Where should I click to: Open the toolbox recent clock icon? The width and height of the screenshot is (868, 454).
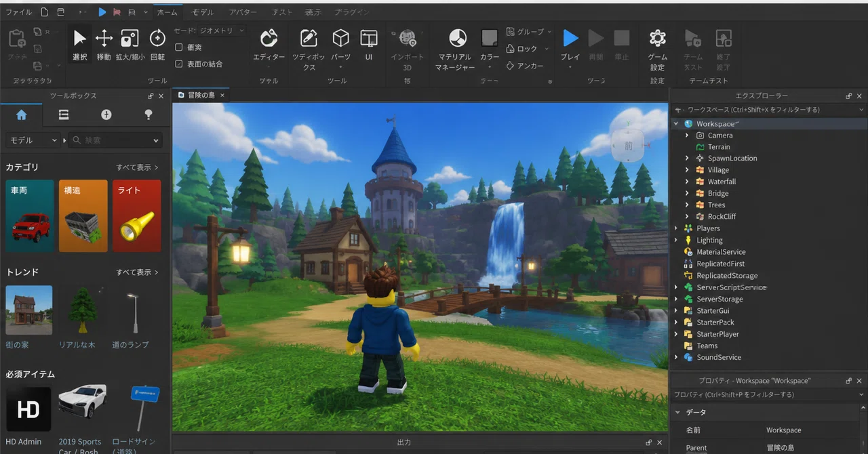pos(106,115)
